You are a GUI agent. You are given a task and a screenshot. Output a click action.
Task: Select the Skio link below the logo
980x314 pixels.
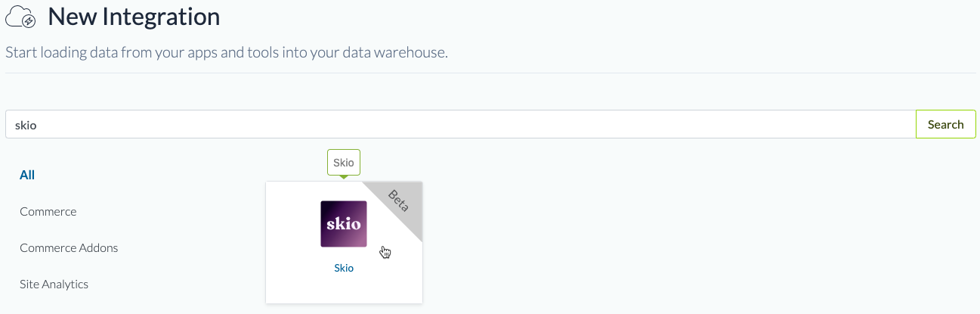pyautogui.click(x=344, y=268)
